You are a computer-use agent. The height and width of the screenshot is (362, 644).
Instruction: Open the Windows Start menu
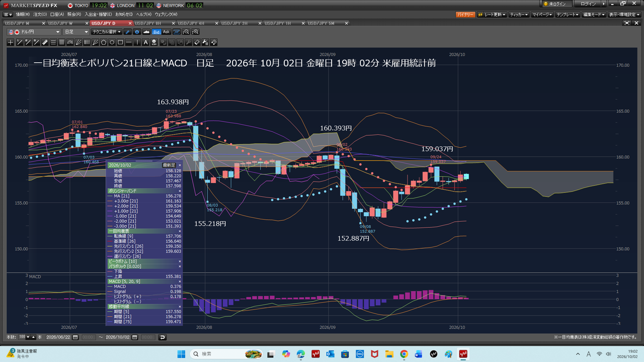click(x=181, y=354)
